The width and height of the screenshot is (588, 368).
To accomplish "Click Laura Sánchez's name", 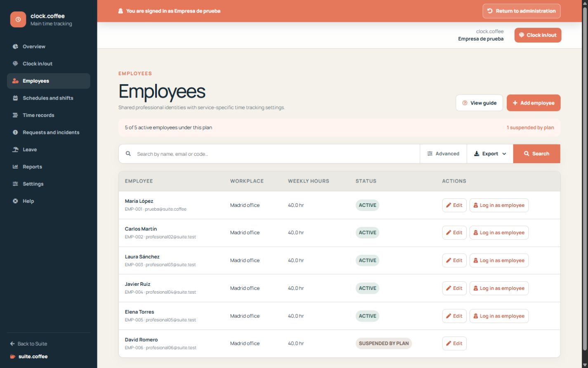I will click(142, 256).
